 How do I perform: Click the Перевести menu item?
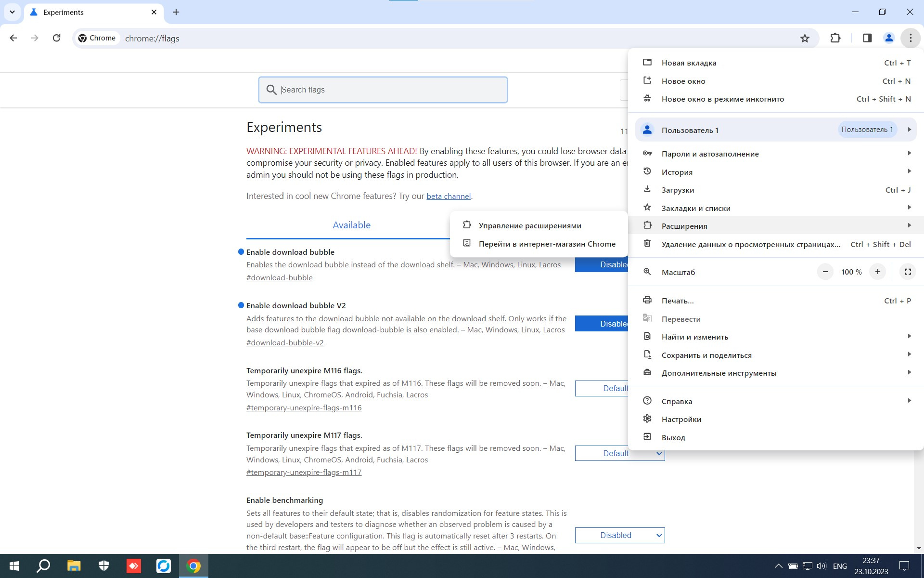click(x=776, y=319)
